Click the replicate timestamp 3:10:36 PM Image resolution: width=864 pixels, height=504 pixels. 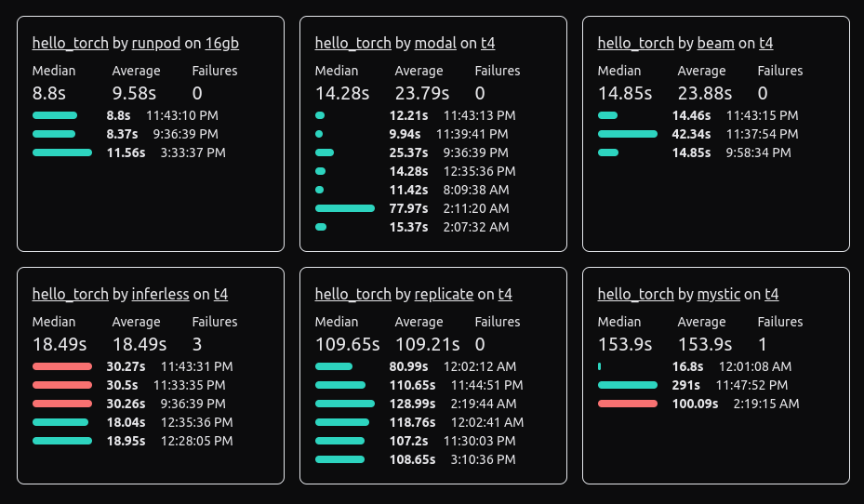tap(484, 459)
